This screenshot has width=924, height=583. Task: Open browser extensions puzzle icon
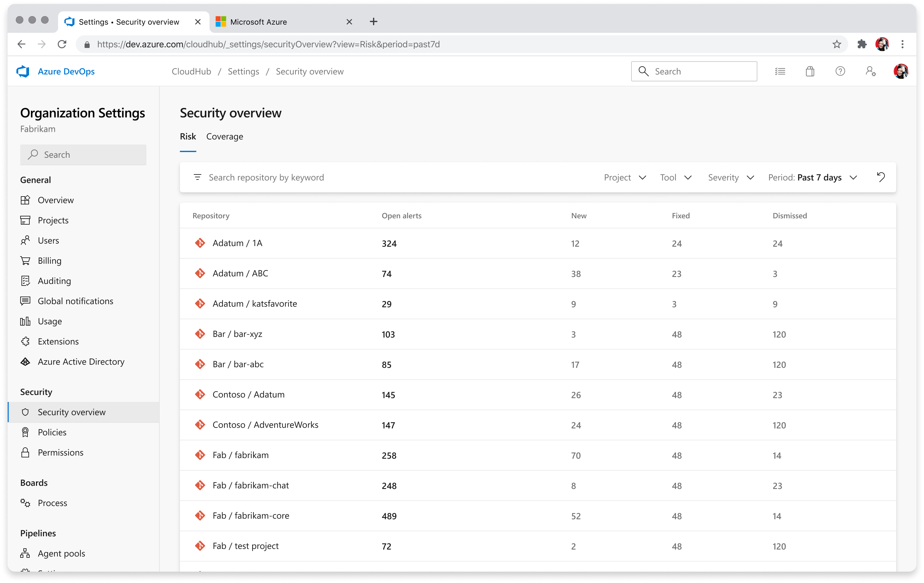(862, 44)
